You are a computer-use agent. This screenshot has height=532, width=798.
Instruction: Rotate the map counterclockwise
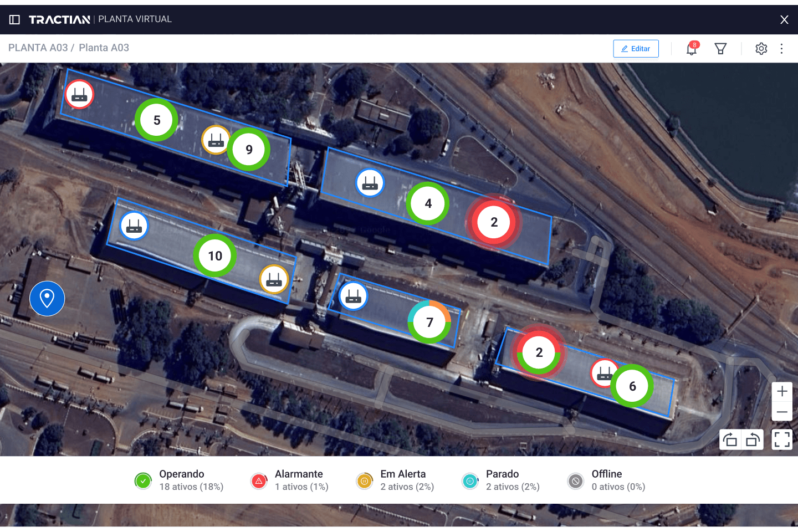click(730, 440)
